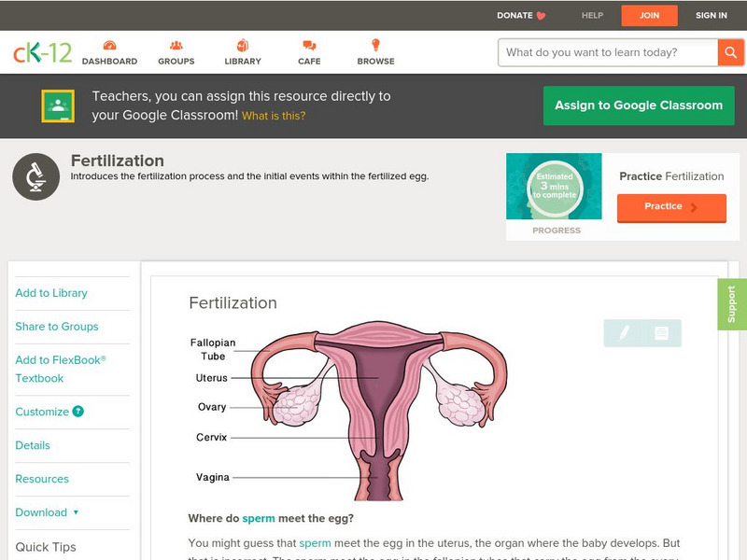Open Library via its backpack icon
Viewport: 747px width, 560px height.
point(243,45)
